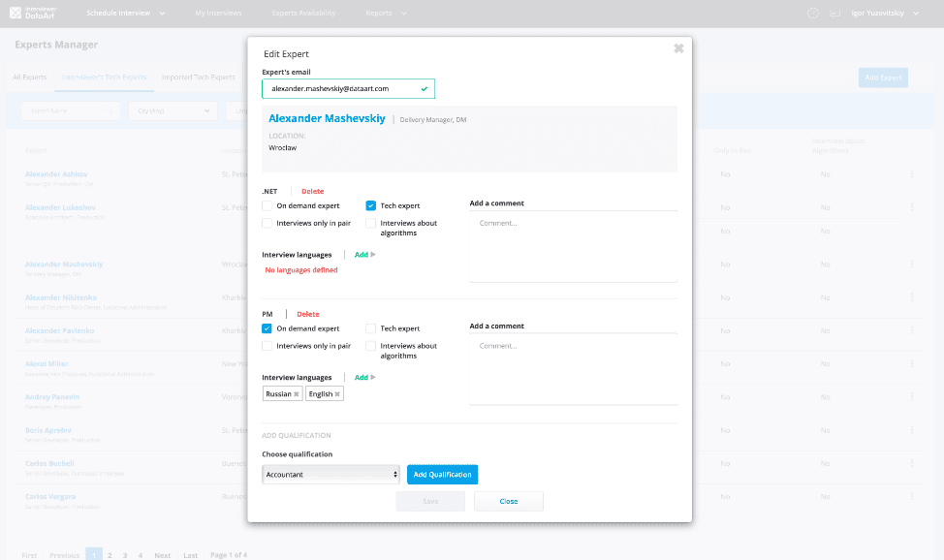
Task: Go to Experts Availability page
Action: (303, 14)
